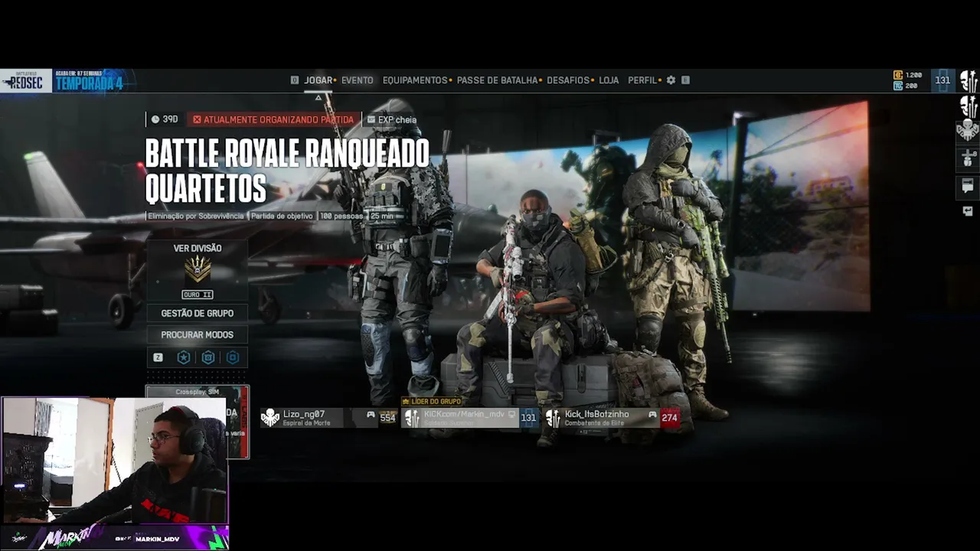Click the Eliminação por Sobrevivência tag
Viewport: 980px width, 551px height.
click(196, 216)
